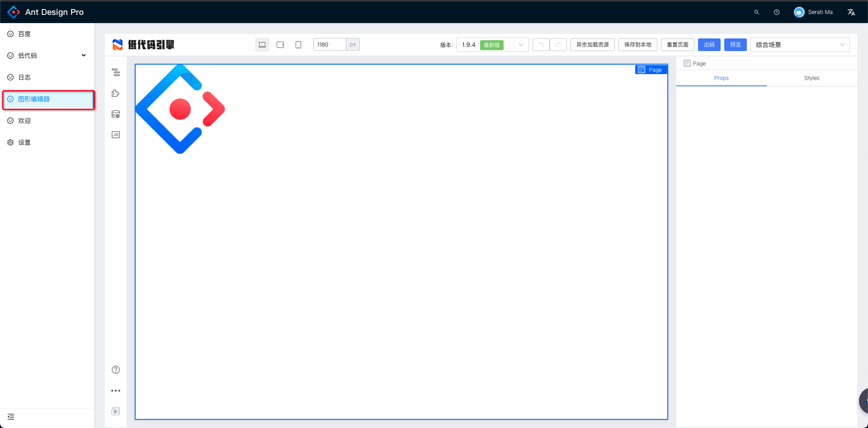Open the help question-mark icon in header

(x=777, y=12)
